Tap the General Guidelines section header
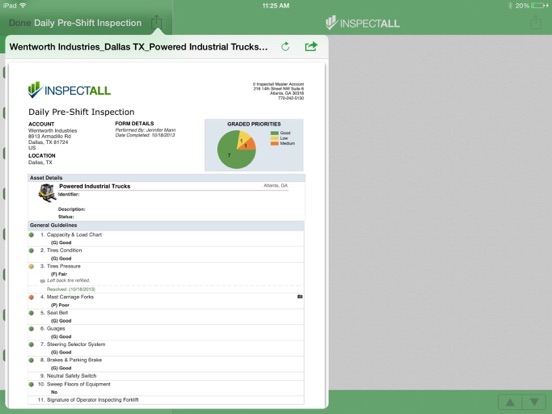Viewport: 552px width, 414px height. [x=166, y=225]
